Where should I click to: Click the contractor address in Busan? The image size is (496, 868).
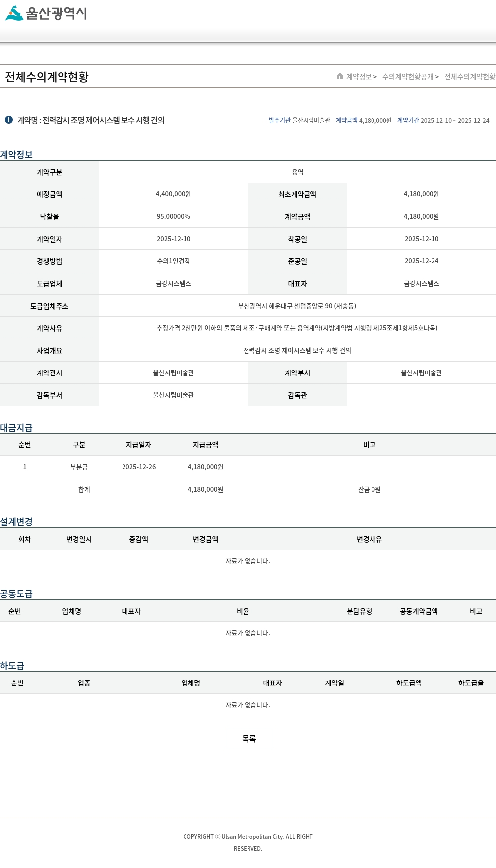tap(297, 306)
